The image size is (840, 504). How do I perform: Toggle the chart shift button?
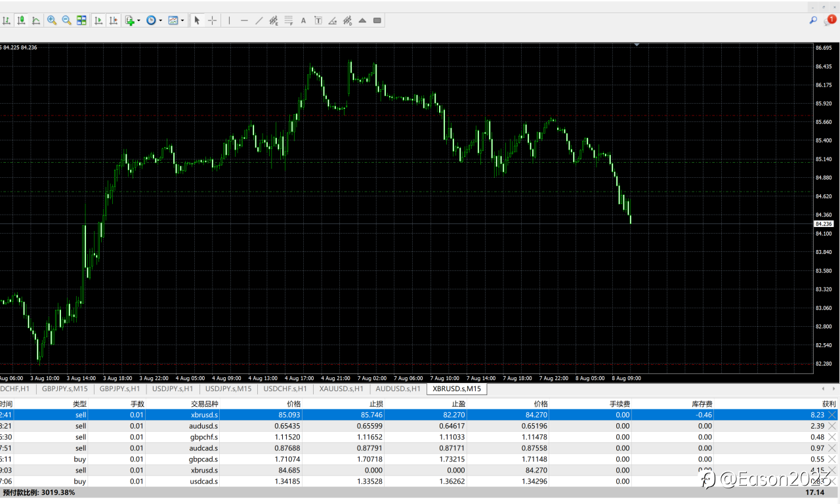click(x=114, y=20)
